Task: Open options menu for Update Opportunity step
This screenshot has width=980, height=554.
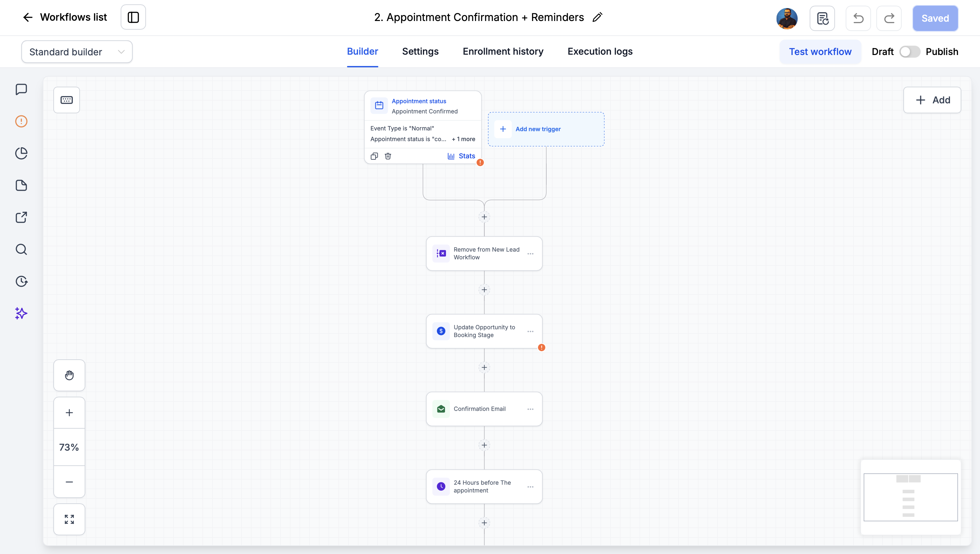Action: click(x=530, y=331)
